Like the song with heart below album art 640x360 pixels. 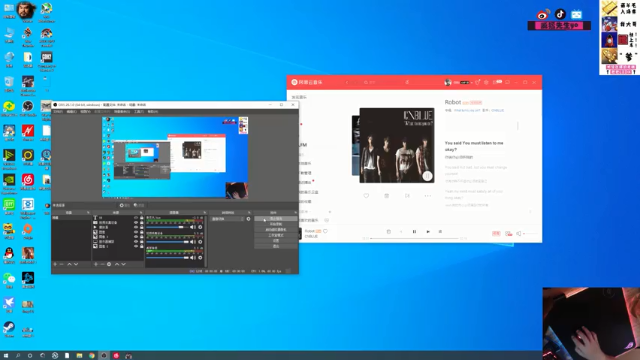click(x=366, y=196)
